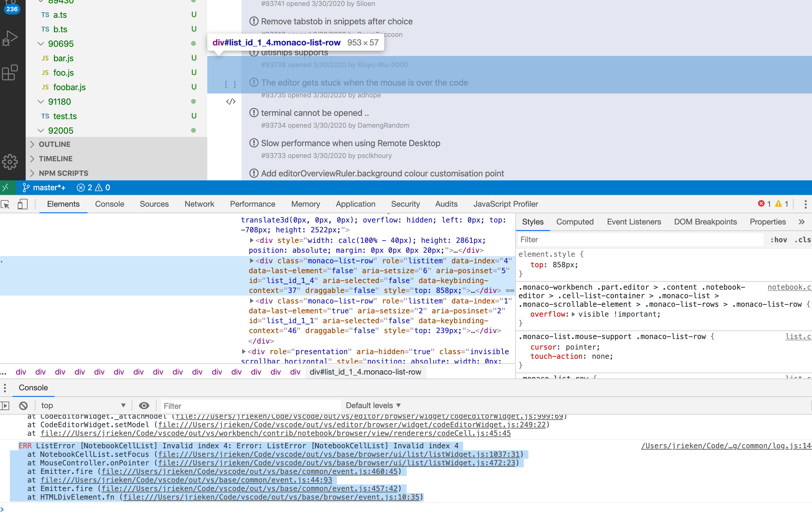Open the Event Listeners tab
The width and height of the screenshot is (812, 522).
[634, 222]
